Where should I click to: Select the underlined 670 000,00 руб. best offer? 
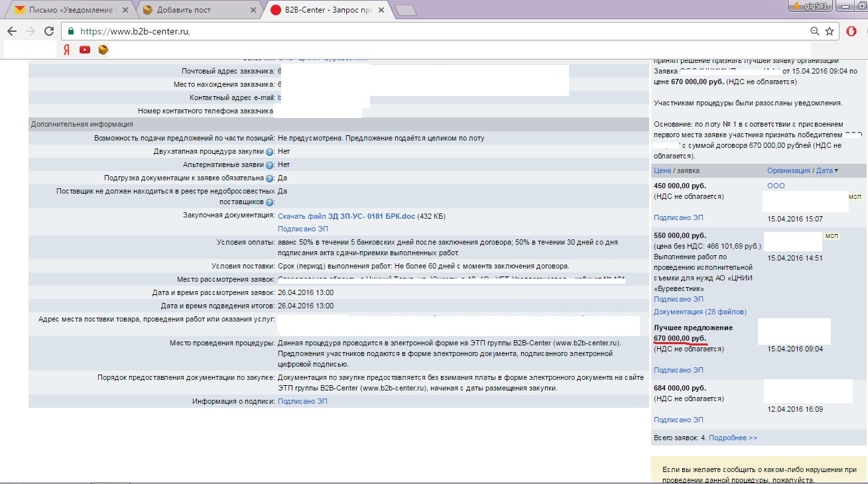(x=680, y=338)
